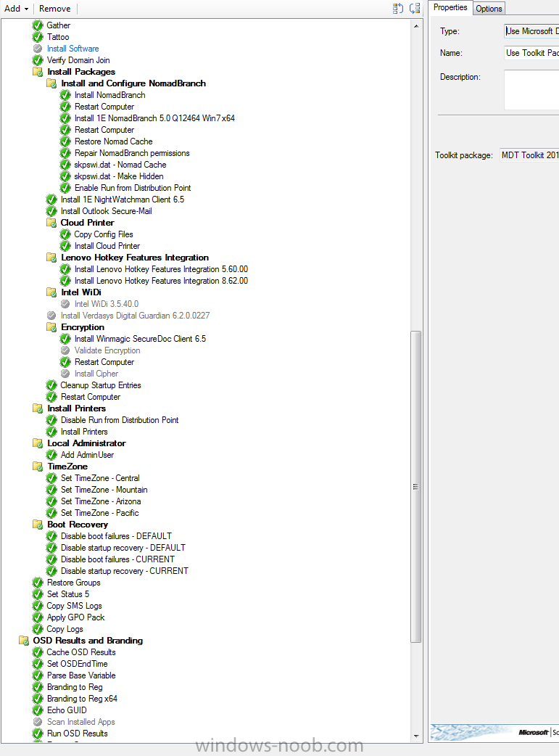Click the Intel WiDi folder icon

coord(51,292)
